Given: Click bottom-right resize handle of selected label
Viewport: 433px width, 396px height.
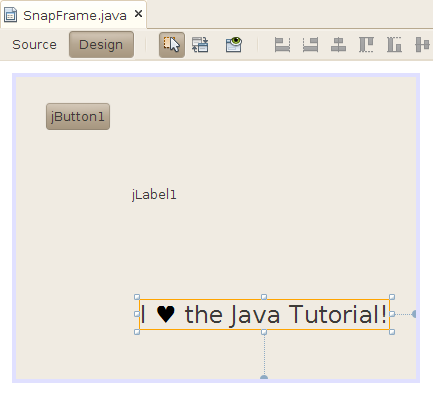Looking at the screenshot, I should [x=392, y=332].
